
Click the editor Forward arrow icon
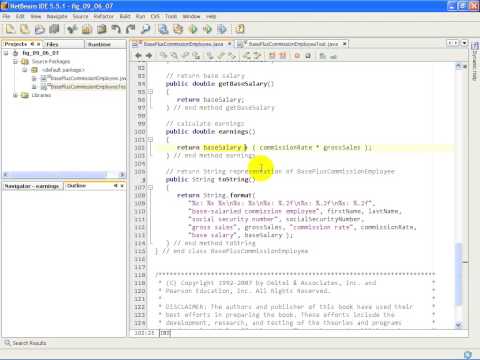point(149,56)
